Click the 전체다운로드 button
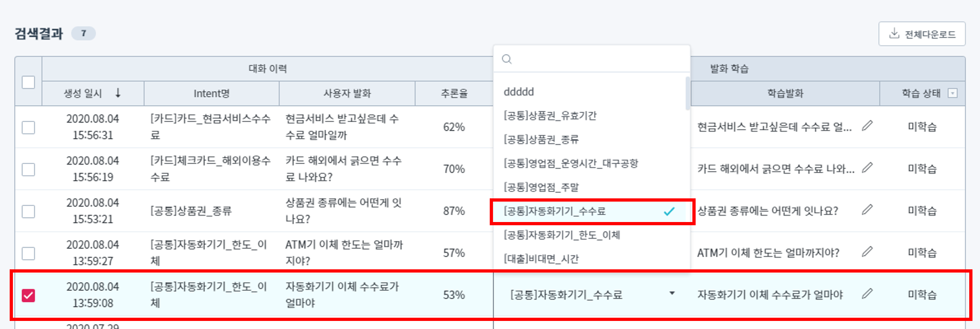Image resolution: width=980 pixels, height=329 pixels. (x=922, y=34)
